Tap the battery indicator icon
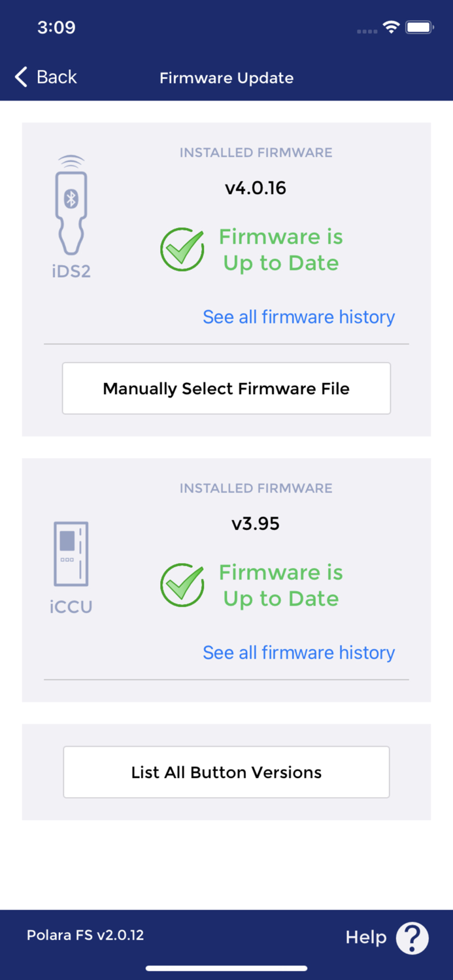This screenshot has width=453, height=980. (420, 27)
